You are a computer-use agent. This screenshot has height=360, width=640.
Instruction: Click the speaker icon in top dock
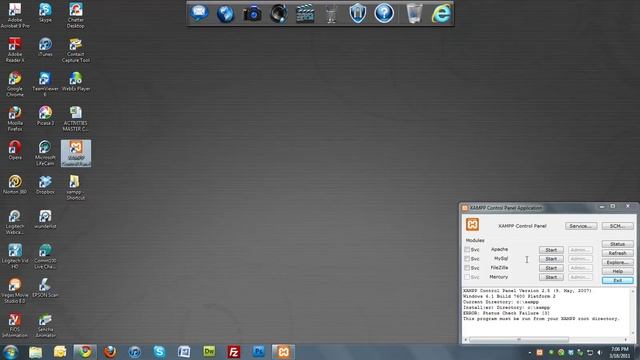click(278, 13)
